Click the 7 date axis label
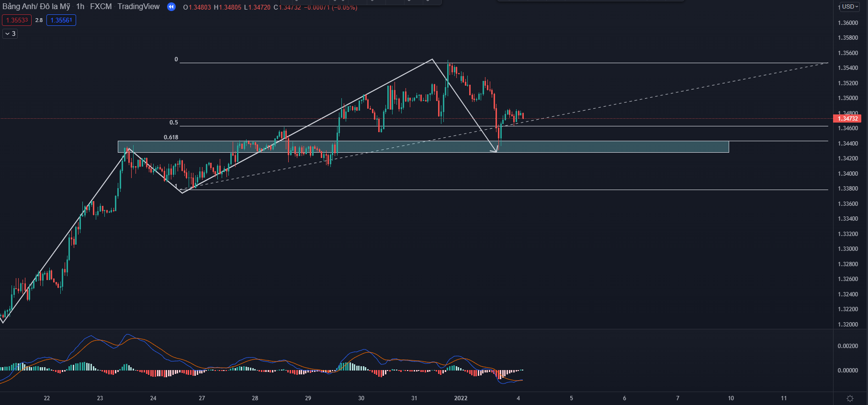The width and height of the screenshot is (868, 405). 677,398
